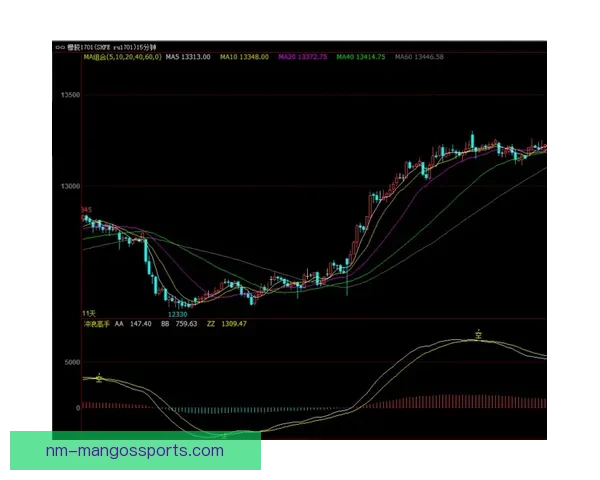Select the green MA40 13414.75 legend

click(x=362, y=57)
